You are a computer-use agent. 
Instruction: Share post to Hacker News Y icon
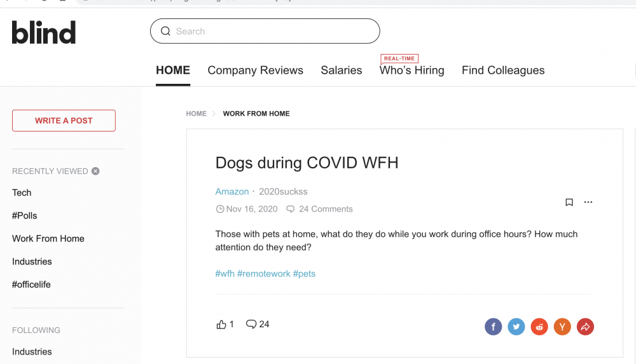[562, 327]
